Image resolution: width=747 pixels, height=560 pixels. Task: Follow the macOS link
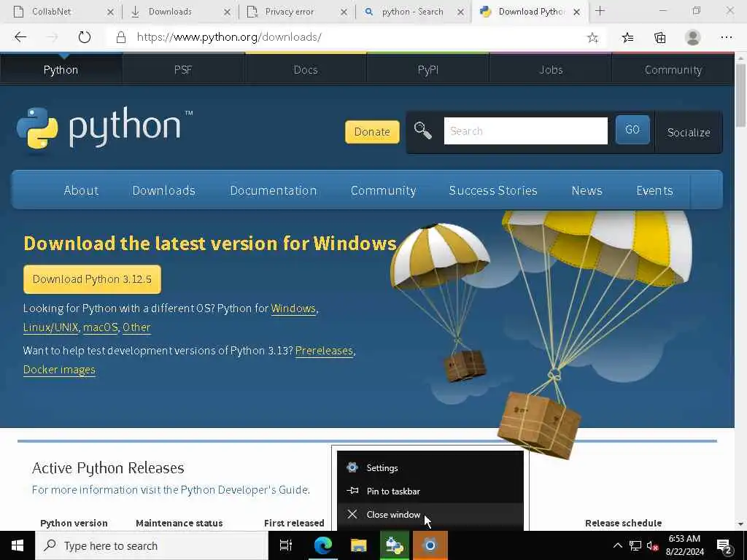100,327
